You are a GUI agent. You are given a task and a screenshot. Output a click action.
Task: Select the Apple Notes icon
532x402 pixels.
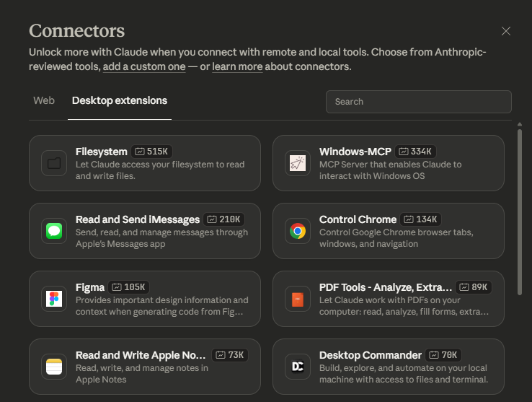tap(54, 367)
